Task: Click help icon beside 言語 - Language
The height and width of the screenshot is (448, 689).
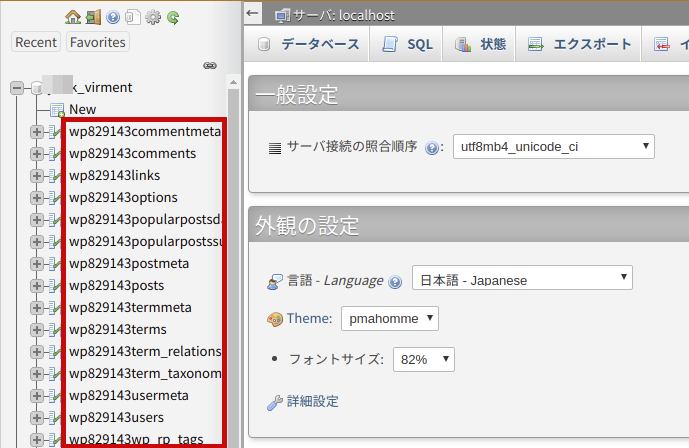Action: tap(395, 282)
